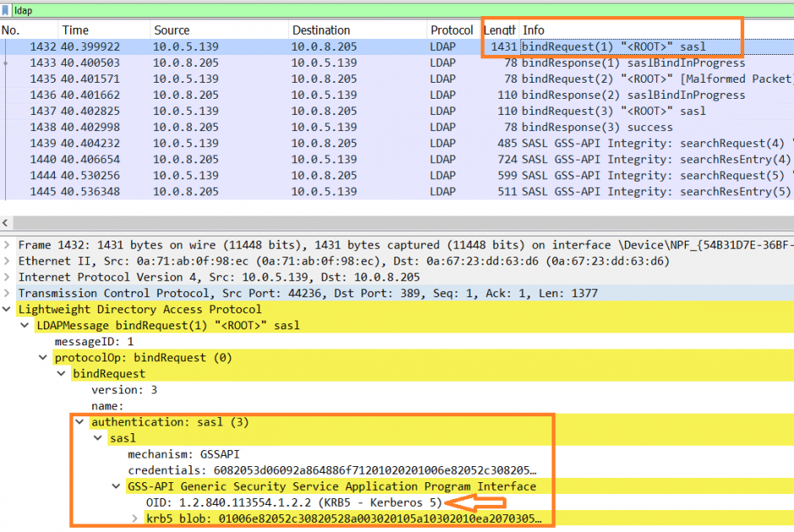The image size is (794, 532).
Task: Sort packets by the Time column
Action: pyautogui.click(x=76, y=30)
